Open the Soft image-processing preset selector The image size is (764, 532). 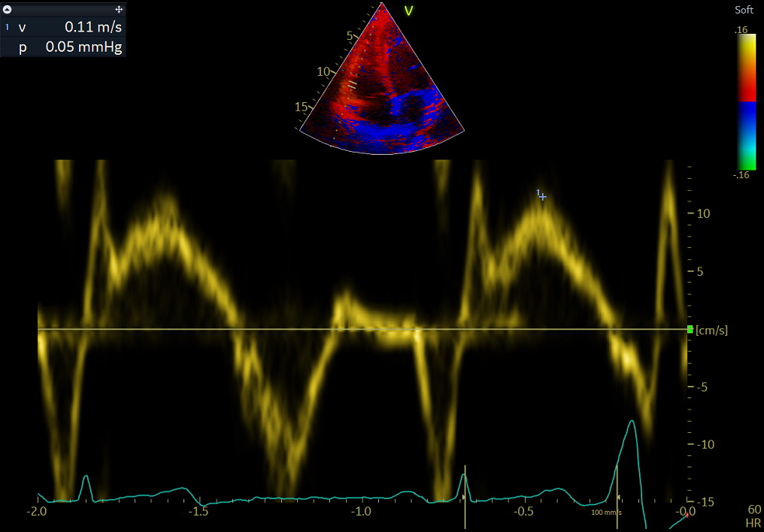pyautogui.click(x=744, y=10)
